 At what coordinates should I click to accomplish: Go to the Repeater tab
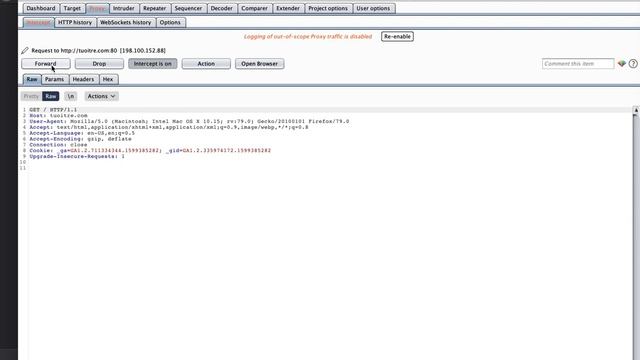point(155,8)
